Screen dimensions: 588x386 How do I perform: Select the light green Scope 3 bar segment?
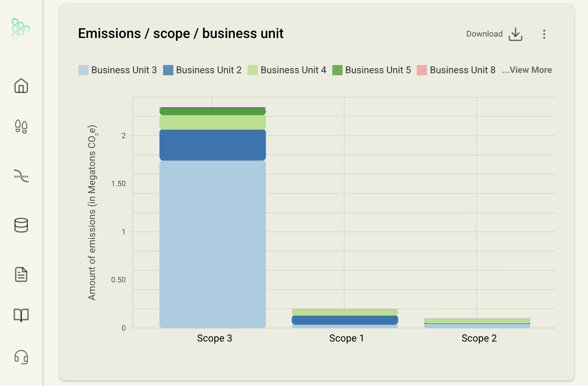tap(213, 122)
